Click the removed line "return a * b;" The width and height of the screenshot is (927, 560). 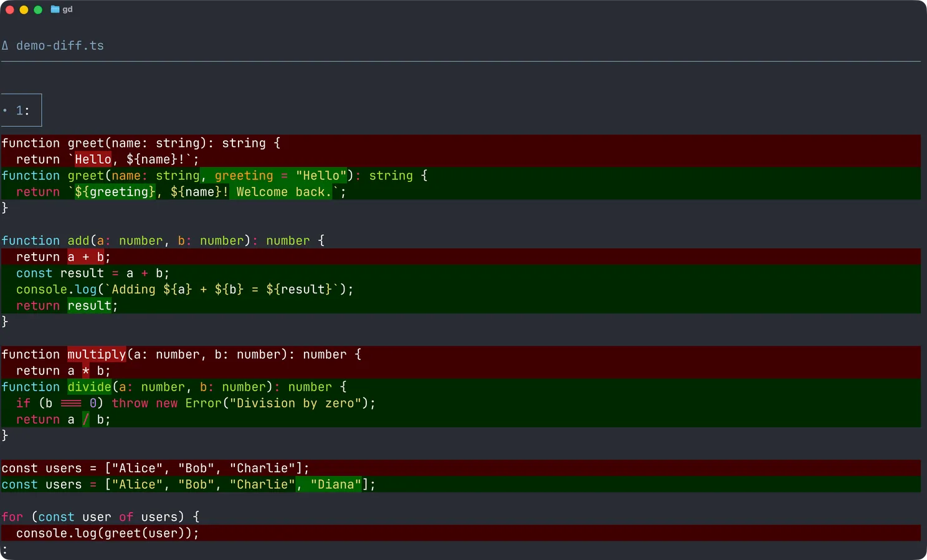(461, 370)
